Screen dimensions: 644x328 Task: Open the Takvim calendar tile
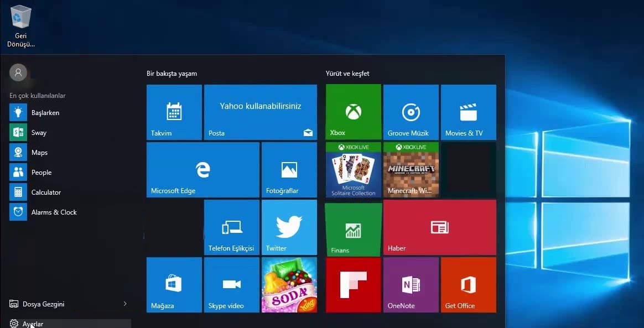174,112
